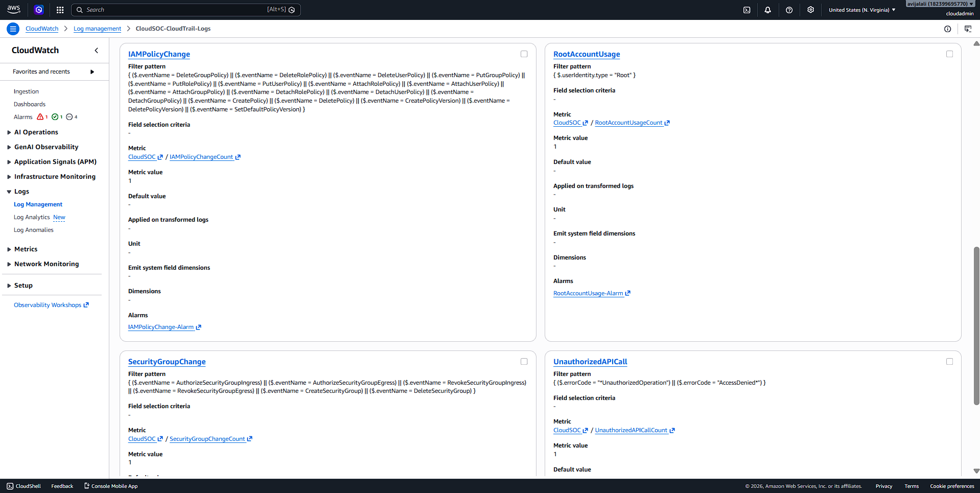Open the support help icon
Image resolution: width=980 pixels, height=493 pixels.
tap(789, 10)
